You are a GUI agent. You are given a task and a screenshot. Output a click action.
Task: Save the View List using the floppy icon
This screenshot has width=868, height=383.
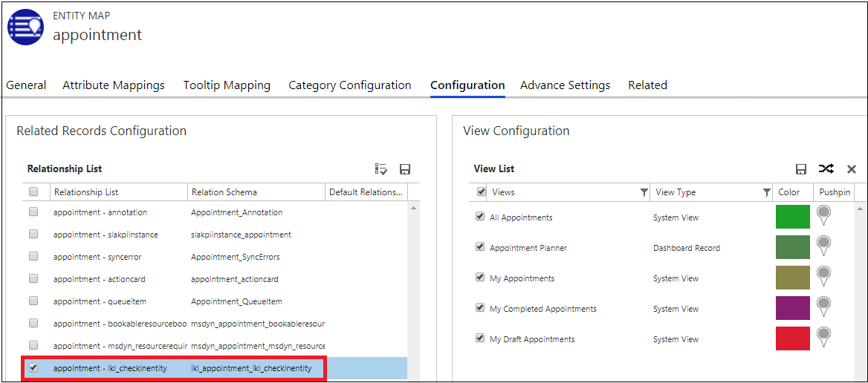click(x=800, y=169)
